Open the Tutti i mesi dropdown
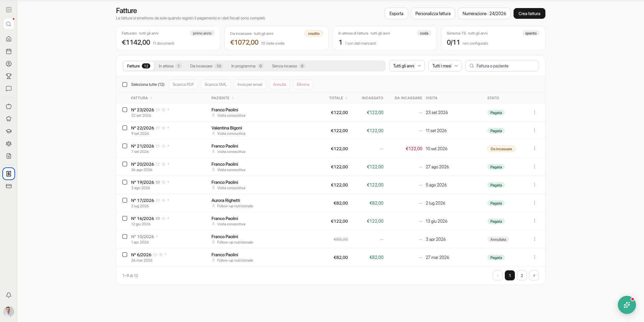The height and width of the screenshot is (322, 644). (445, 66)
